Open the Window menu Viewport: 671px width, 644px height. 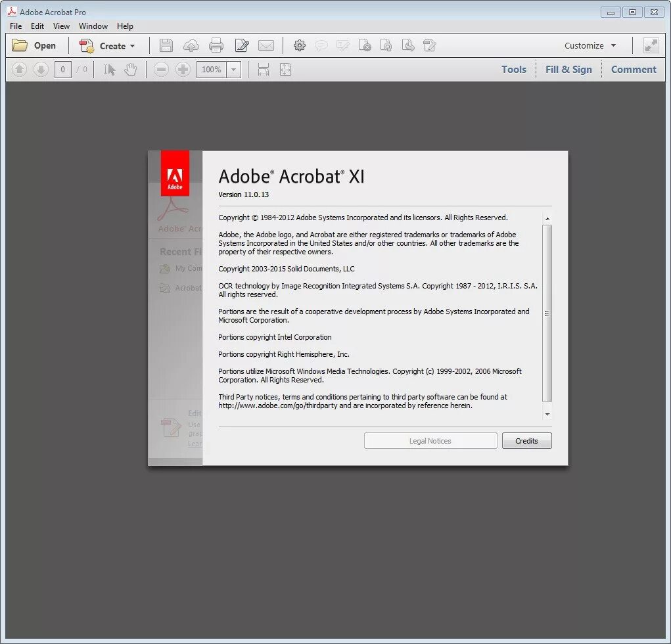(x=93, y=26)
